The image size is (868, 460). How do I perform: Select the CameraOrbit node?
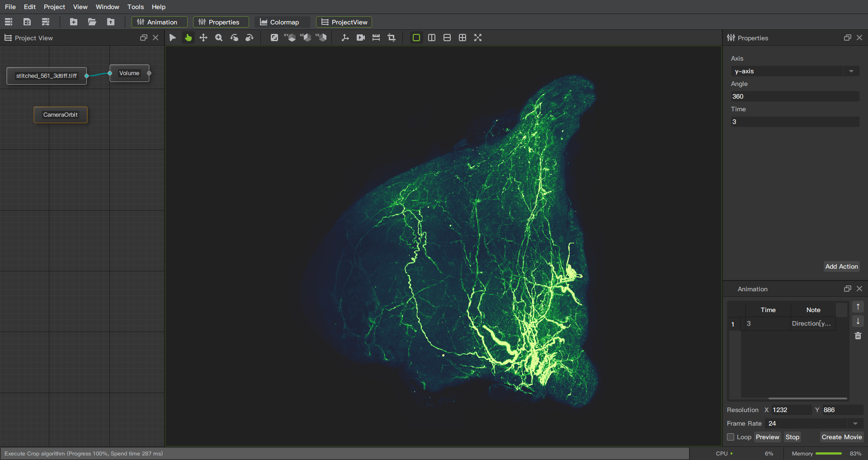61,114
